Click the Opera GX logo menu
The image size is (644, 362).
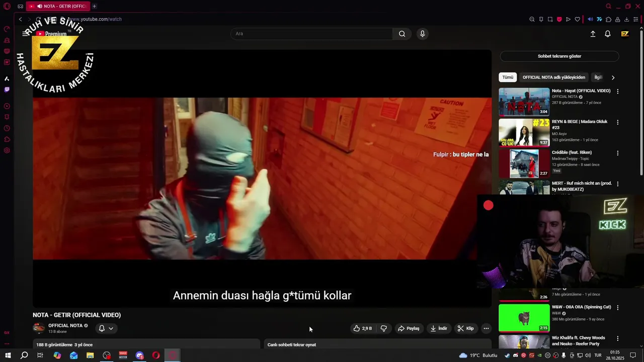coord(7,7)
